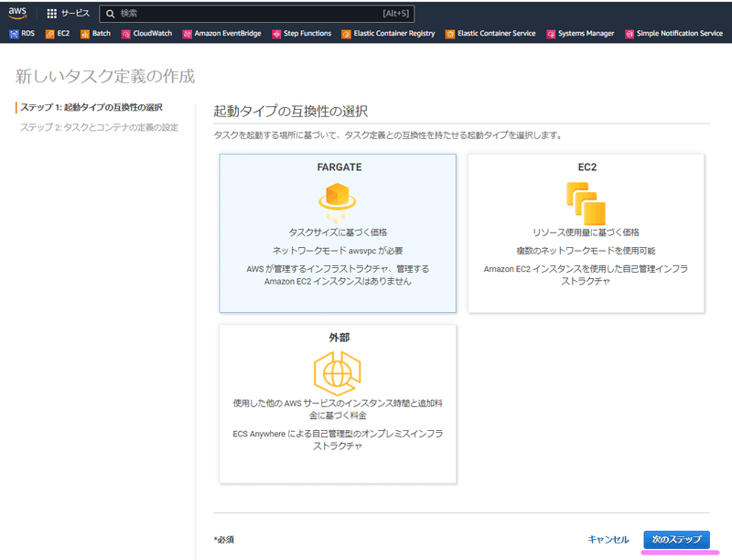This screenshot has height=560, width=732.
Task: Click the Batch service icon
Action: coord(85,34)
